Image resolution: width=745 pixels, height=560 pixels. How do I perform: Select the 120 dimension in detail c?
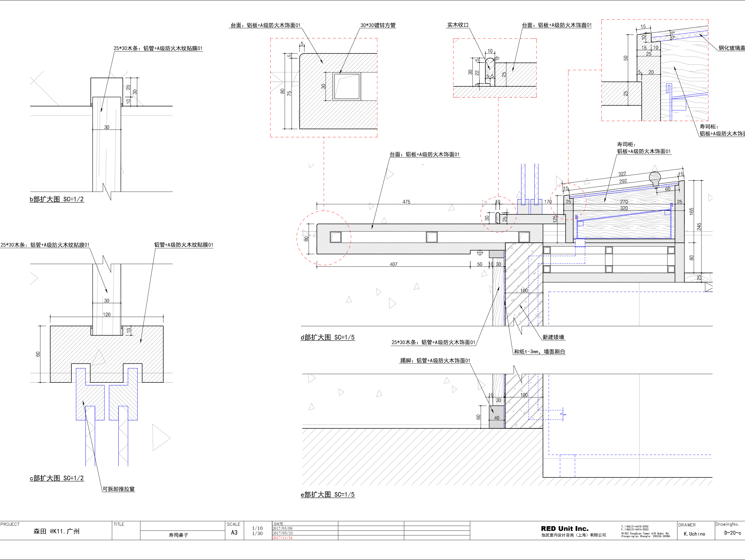tap(106, 315)
